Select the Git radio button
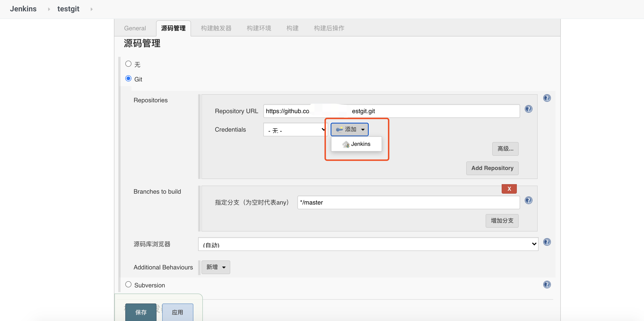 [128, 79]
